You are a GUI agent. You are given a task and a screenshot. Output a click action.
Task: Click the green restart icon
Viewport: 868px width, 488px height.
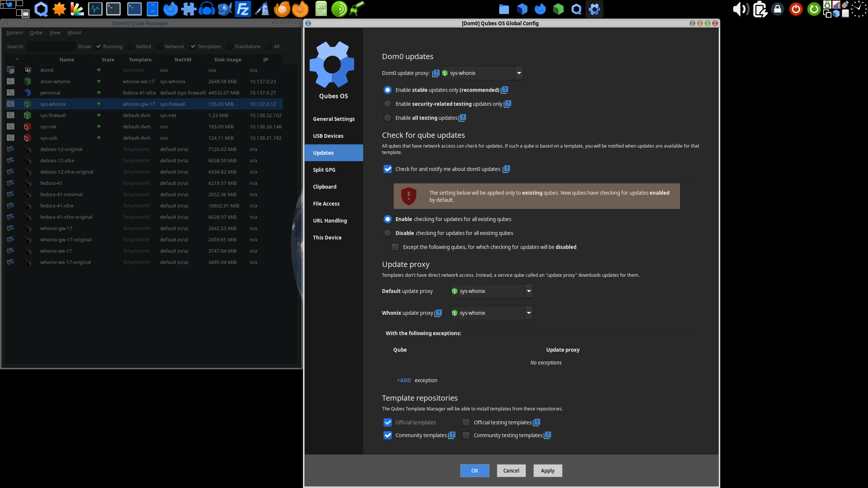pyautogui.click(x=814, y=9)
